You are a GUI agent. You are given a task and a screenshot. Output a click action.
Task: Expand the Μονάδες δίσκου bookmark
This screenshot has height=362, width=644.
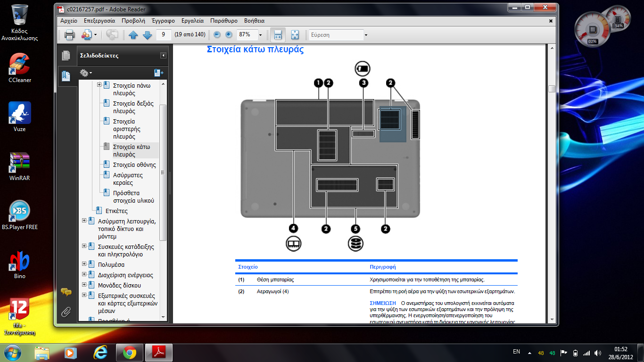coord(84,285)
